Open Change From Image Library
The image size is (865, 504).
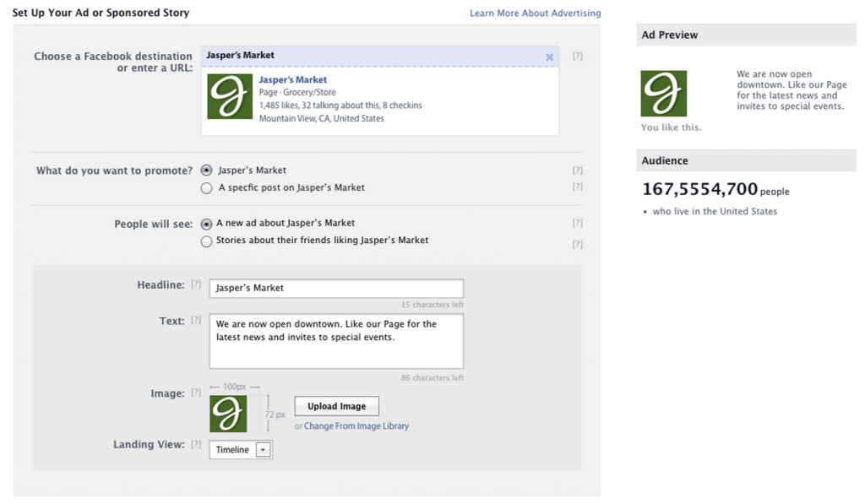pyautogui.click(x=356, y=425)
